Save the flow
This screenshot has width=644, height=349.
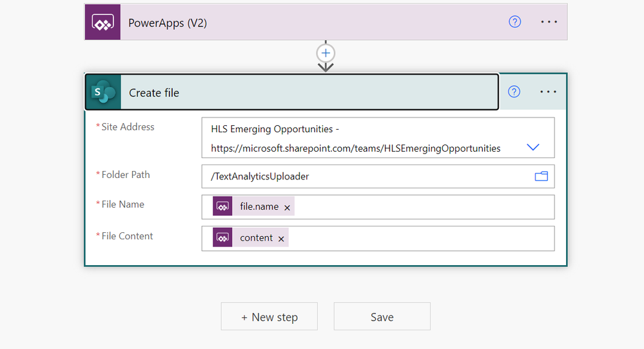(382, 317)
